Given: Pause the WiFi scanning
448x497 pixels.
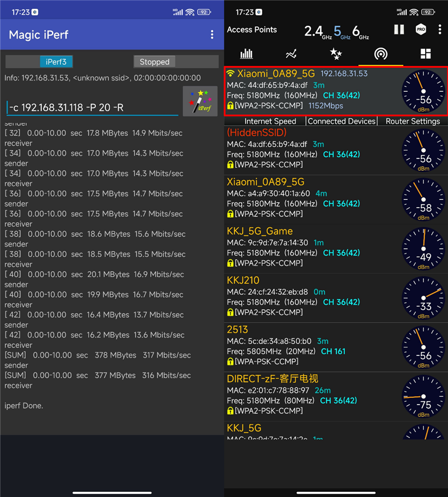Looking at the screenshot, I should [399, 30].
